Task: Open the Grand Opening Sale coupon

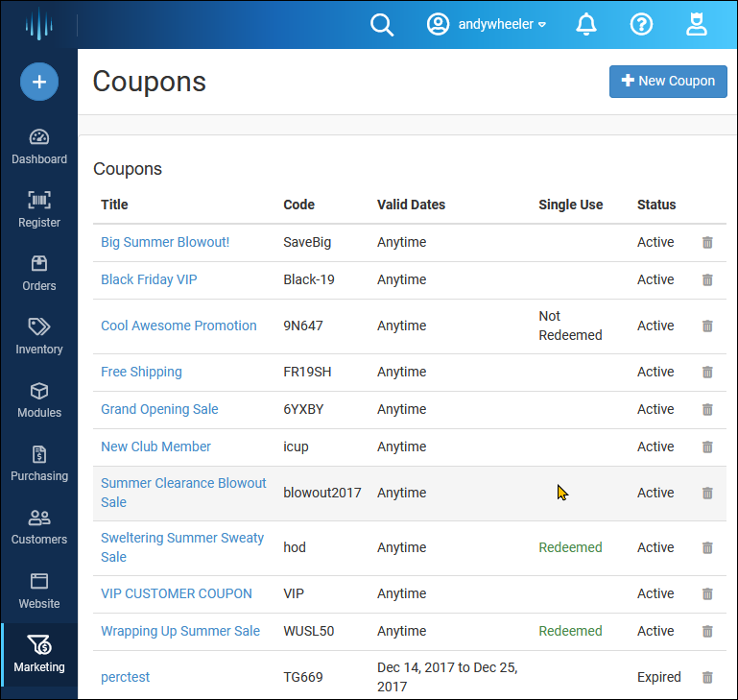Action: tap(159, 409)
